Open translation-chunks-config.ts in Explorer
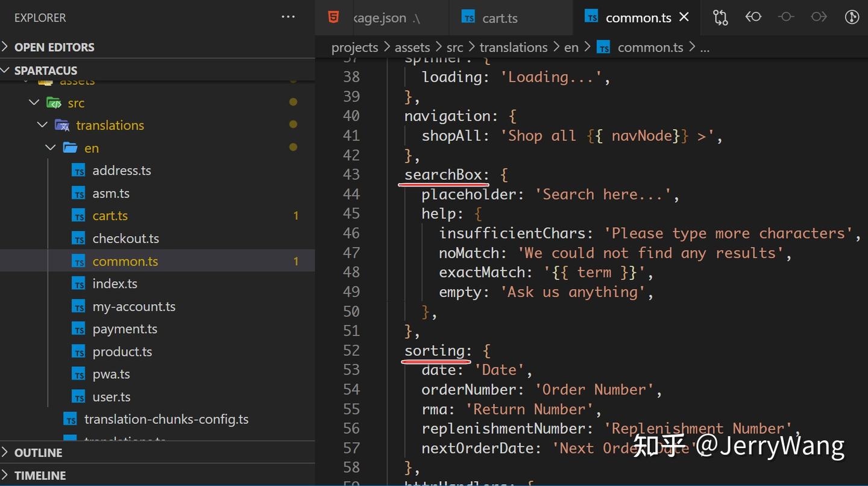 point(166,419)
